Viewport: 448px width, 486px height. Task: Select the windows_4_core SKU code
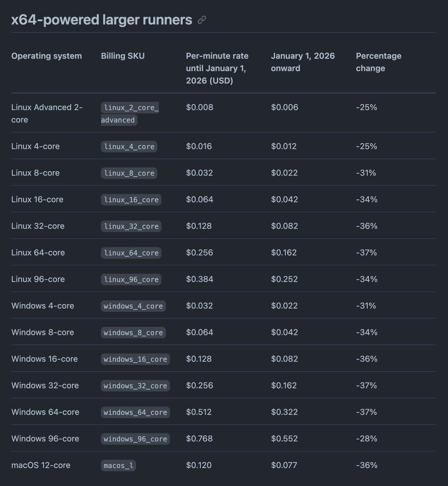click(x=133, y=306)
